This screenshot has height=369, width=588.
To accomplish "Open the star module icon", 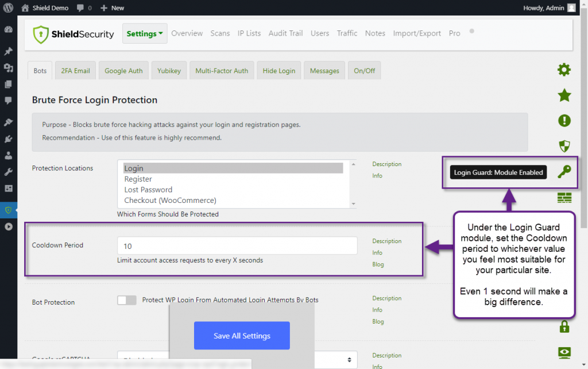I will pyautogui.click(x=564, y=95).
